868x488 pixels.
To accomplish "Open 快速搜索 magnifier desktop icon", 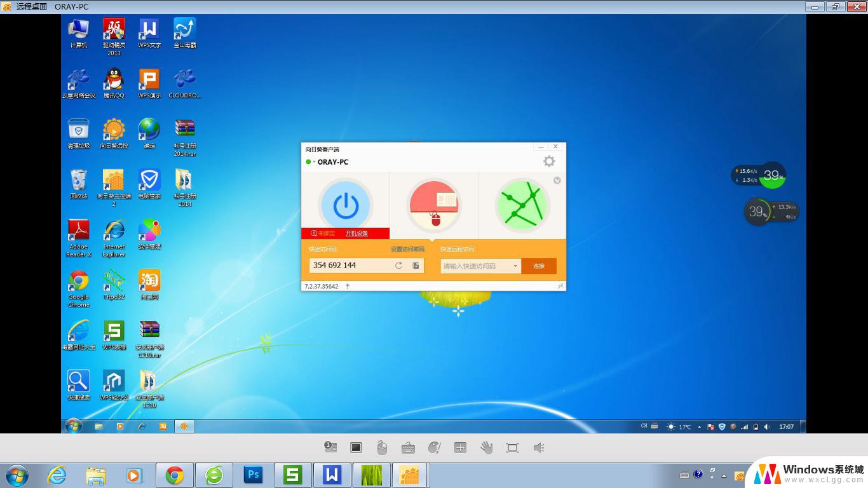I will click(79, 385).
